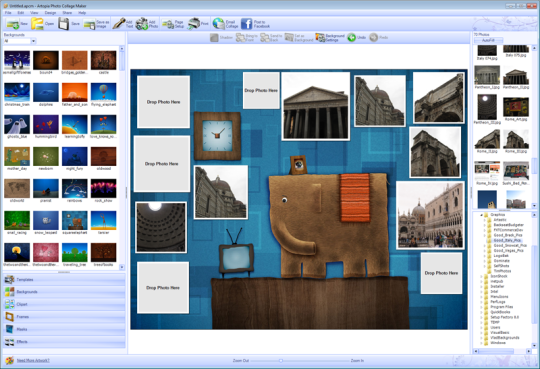This screenshot has height=369, width=540.
Task: Open the File menu
Action: [x=8, y=13]
